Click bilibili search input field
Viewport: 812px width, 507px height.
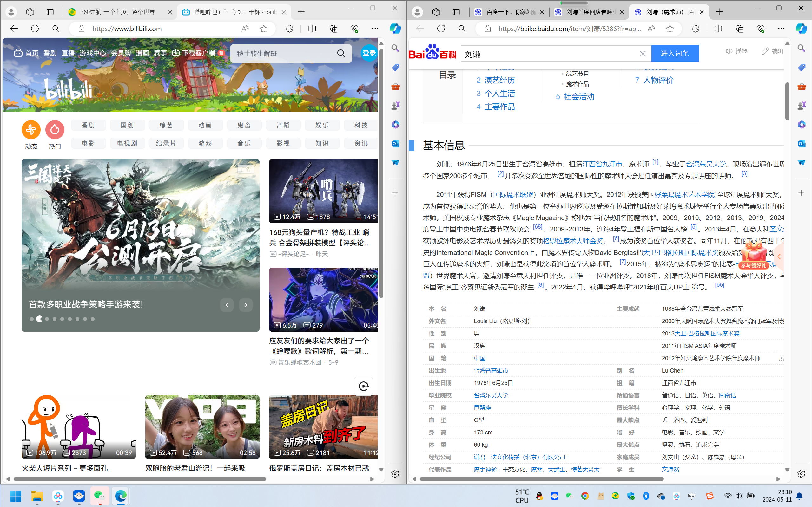284,53
